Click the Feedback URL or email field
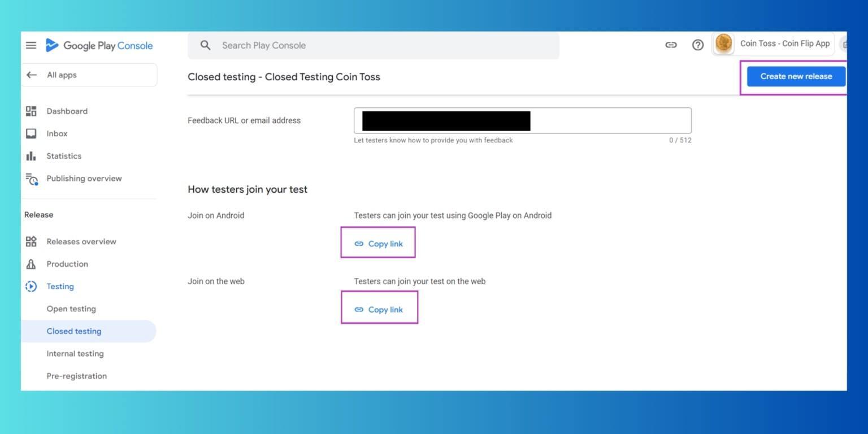This screenshot has width=868, height=434. (523, 120)
